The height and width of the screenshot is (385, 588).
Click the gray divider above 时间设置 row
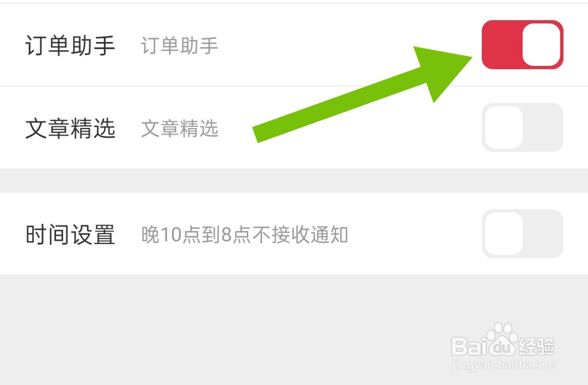tap(294, 180)
